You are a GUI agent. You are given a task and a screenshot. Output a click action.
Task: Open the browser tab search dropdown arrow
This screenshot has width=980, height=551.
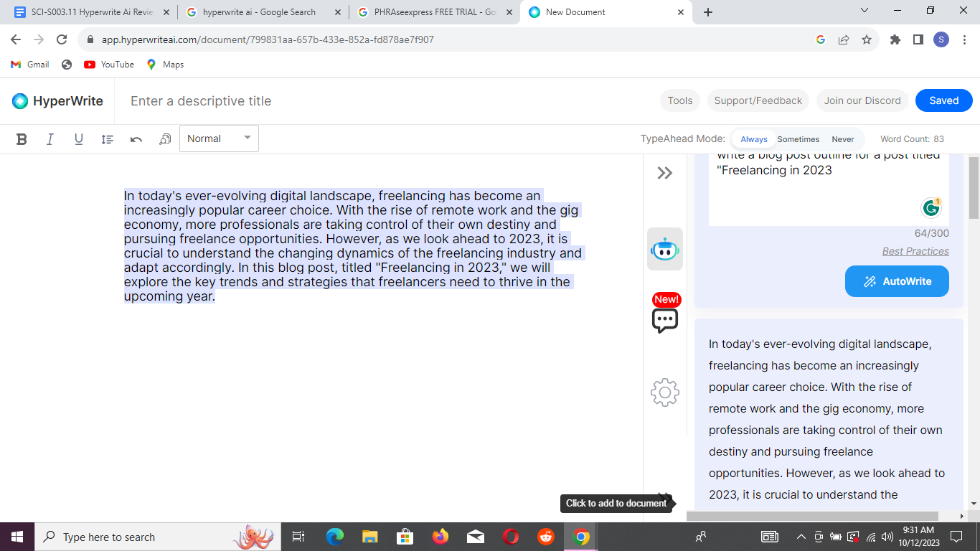[x=864, y=11]
